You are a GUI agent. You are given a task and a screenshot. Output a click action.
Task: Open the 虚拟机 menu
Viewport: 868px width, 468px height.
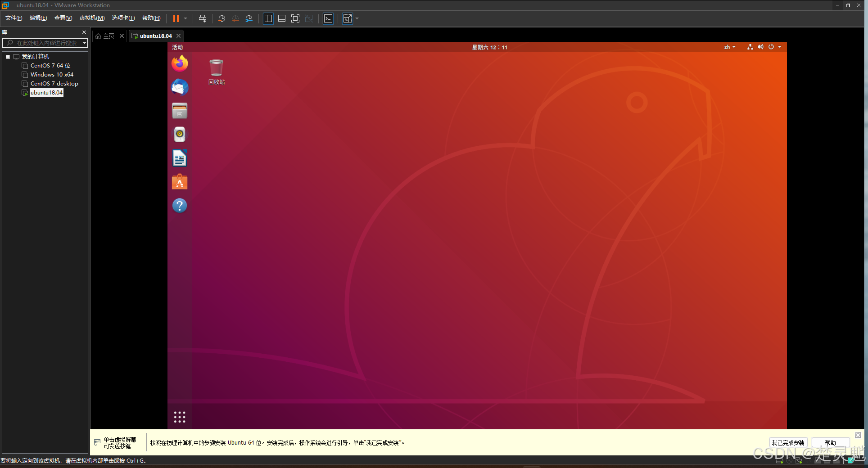point(92,18)
